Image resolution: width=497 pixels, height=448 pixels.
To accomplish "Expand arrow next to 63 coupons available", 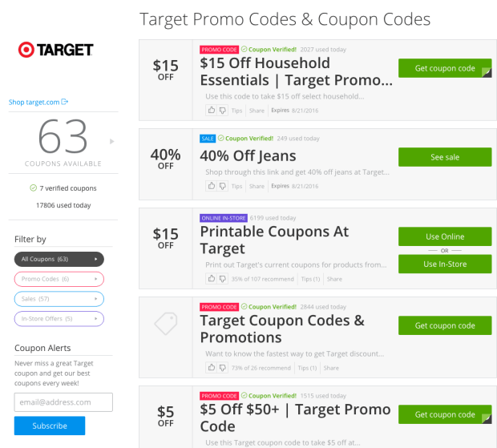I will [112, 142].
